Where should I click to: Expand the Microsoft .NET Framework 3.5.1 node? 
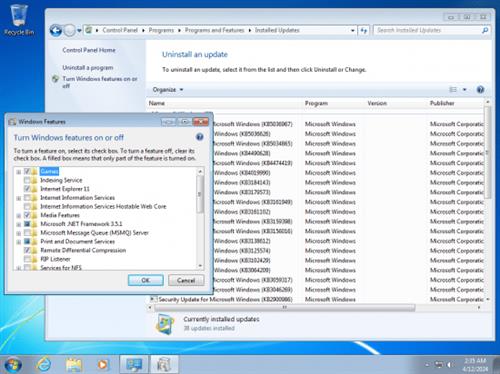(19, 225)
